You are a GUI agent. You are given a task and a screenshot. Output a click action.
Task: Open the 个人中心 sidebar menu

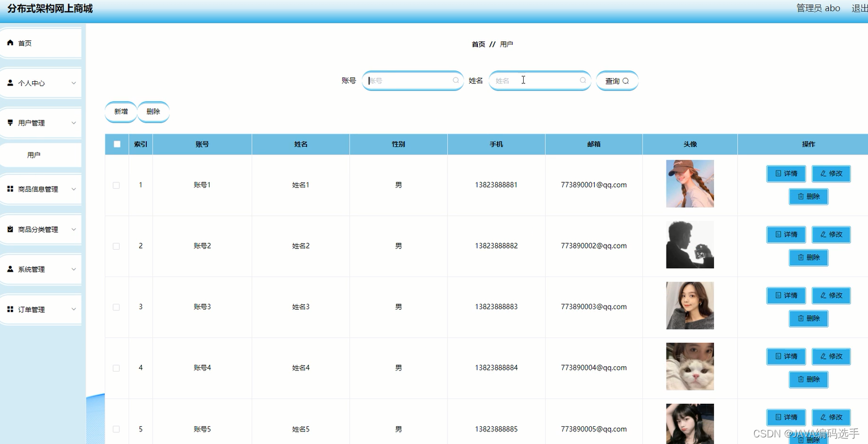(41, 83)
